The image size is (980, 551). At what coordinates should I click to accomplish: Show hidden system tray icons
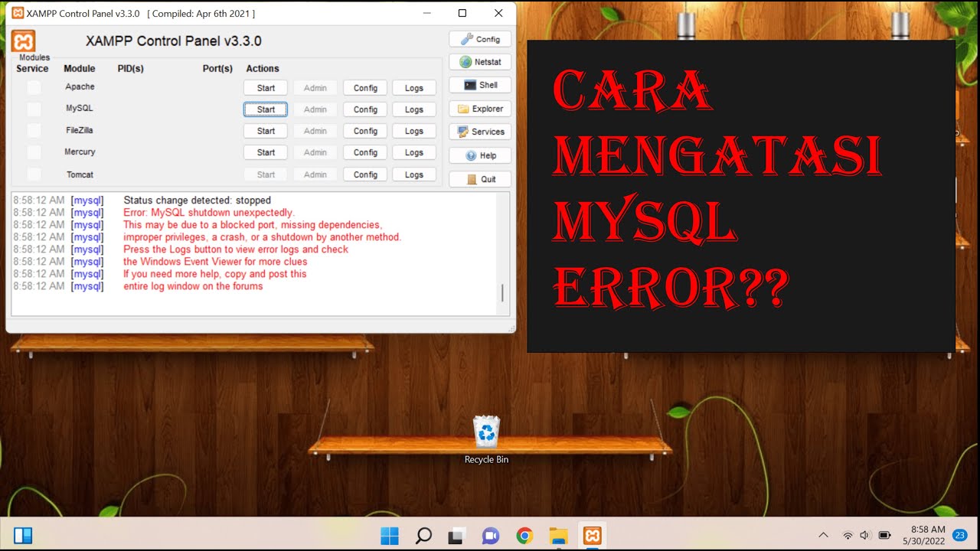[823, 535]
